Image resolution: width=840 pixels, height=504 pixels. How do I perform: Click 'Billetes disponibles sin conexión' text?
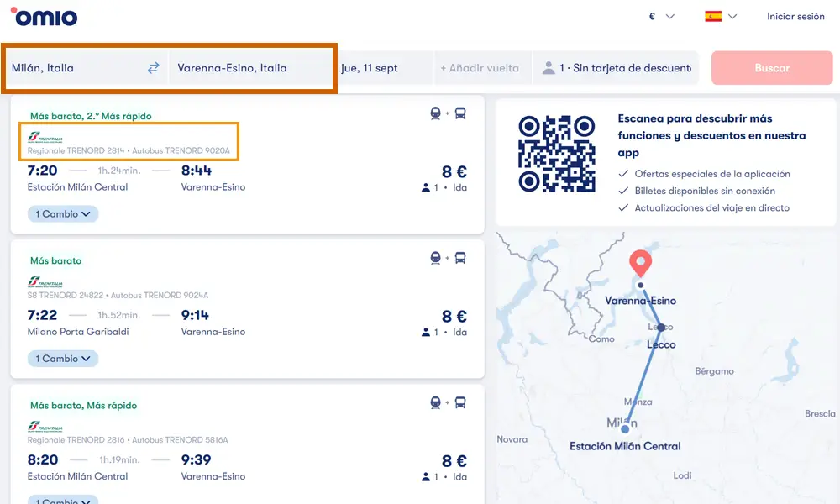pos(705,192)
